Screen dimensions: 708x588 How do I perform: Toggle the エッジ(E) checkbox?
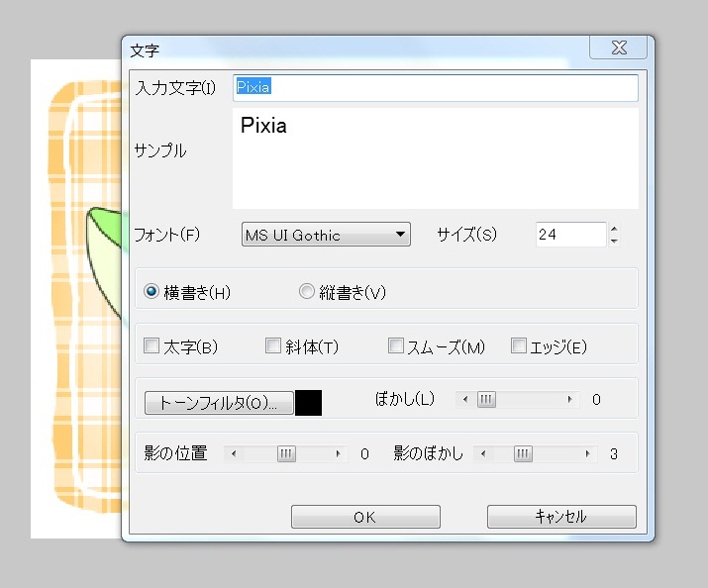(518, 346)
